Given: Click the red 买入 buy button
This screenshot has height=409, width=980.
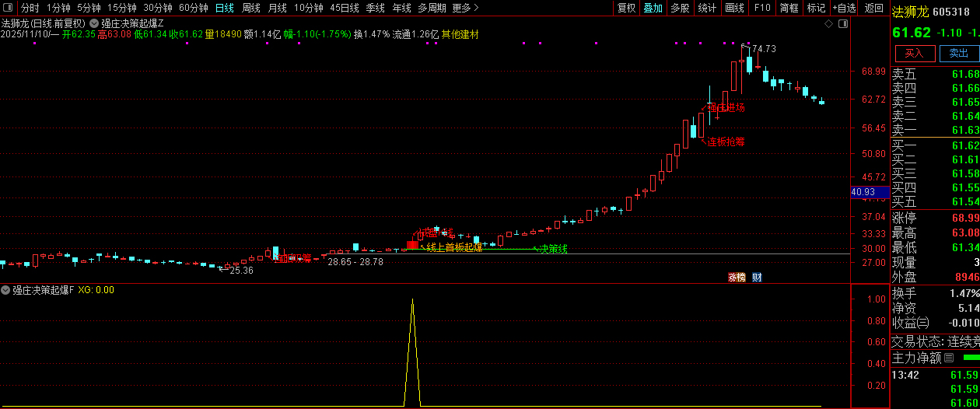Looking at the screenshot, I should [914, 54].
